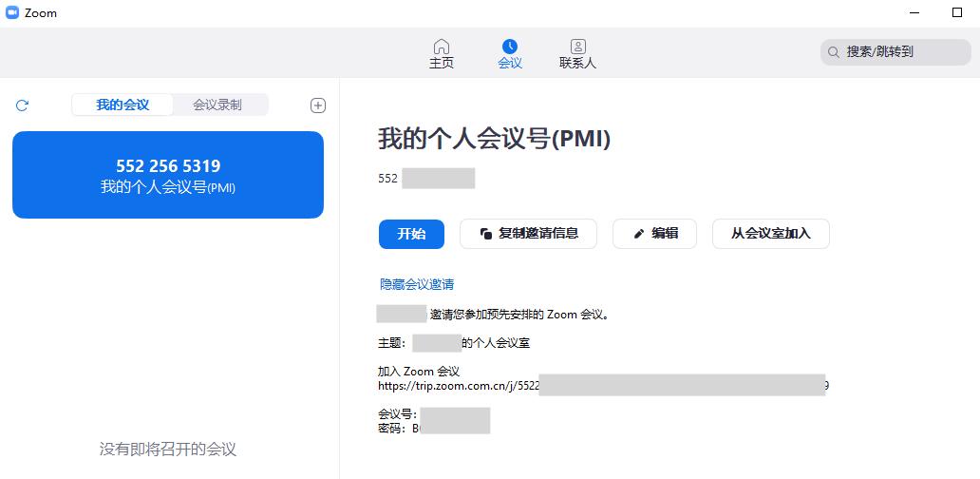Add a new meeting with plus icon
The width and height of the screenshot is (980, 479).
tap(318, 105)
